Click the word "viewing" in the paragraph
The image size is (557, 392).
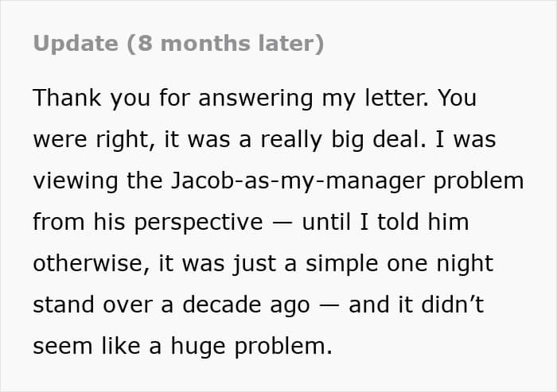[76, 182]
